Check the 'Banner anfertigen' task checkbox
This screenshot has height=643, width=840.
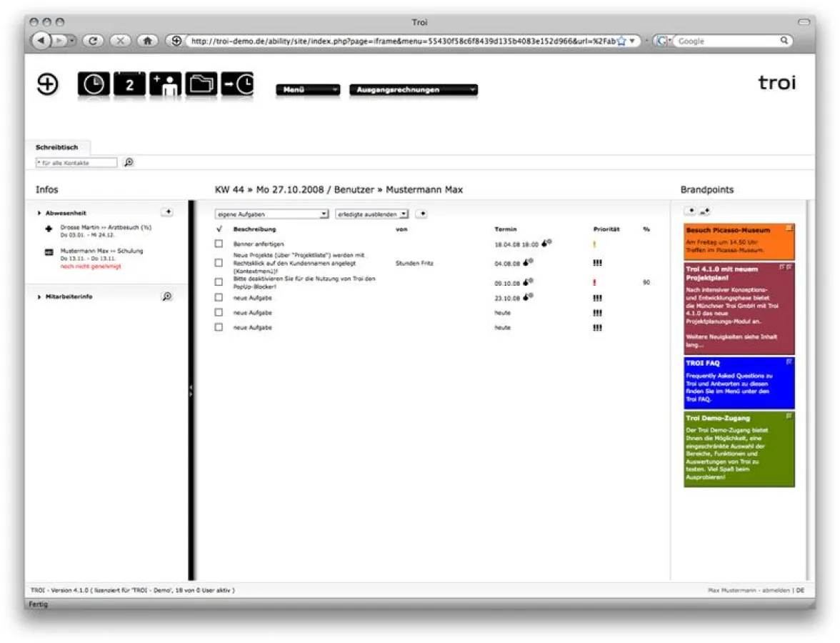click(219, 244)
